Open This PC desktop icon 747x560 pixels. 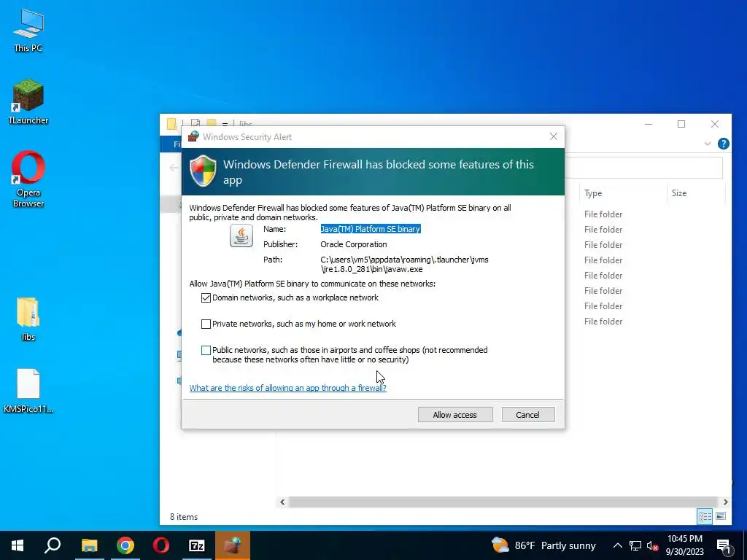(28, 29)
